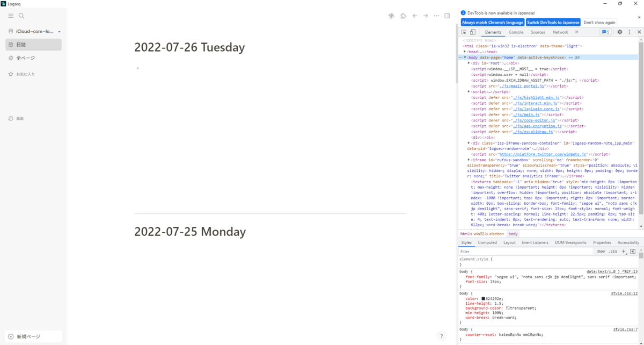Image resolution: width=644 pixels, height=345 pixels.
Task: Expand the div id="root" node
Action: click(469, 63)
